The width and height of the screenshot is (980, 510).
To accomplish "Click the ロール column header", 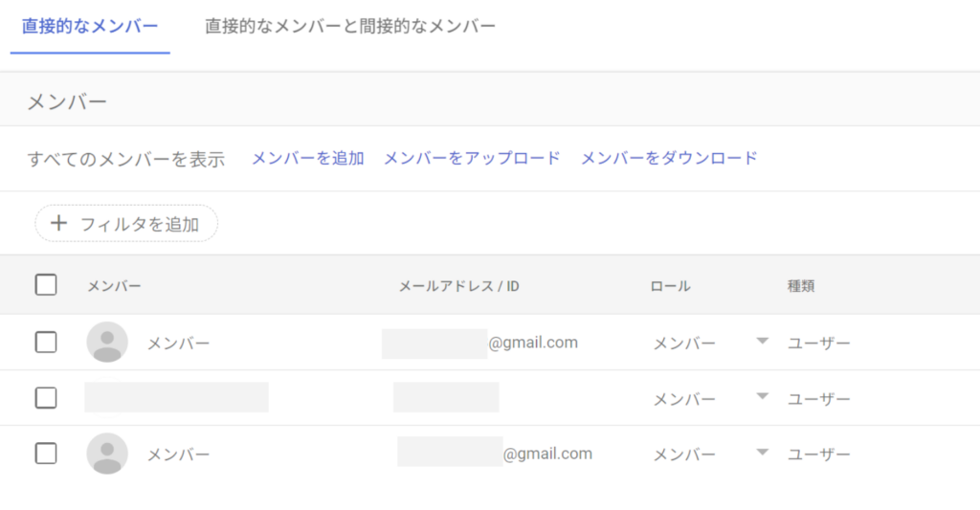I will point(670,286).
